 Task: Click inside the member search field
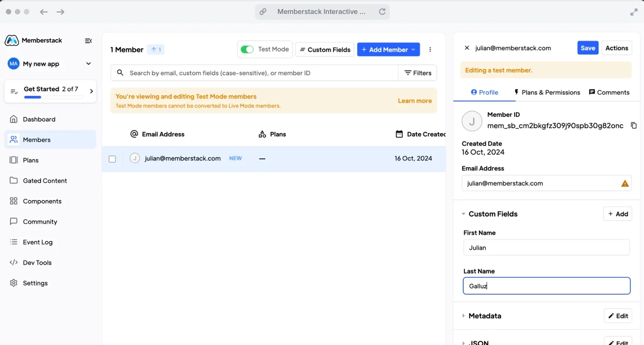252,72
